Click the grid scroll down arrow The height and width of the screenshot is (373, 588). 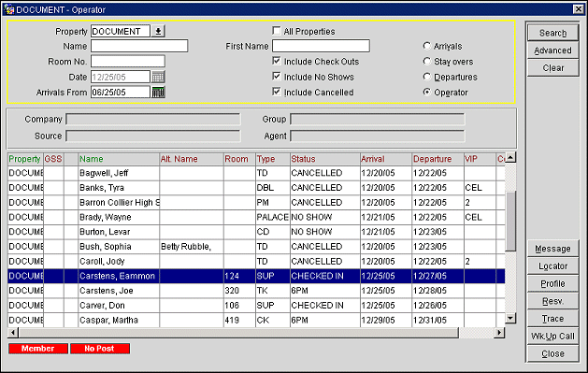coord(510,318)
